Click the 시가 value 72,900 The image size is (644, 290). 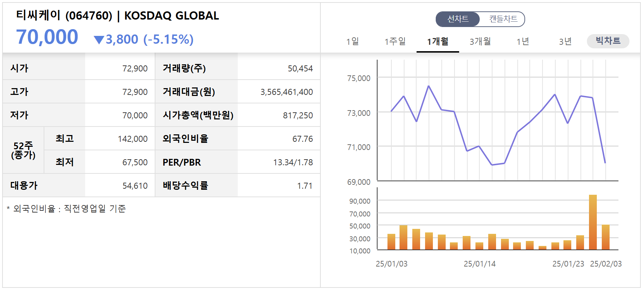point(135,69)
